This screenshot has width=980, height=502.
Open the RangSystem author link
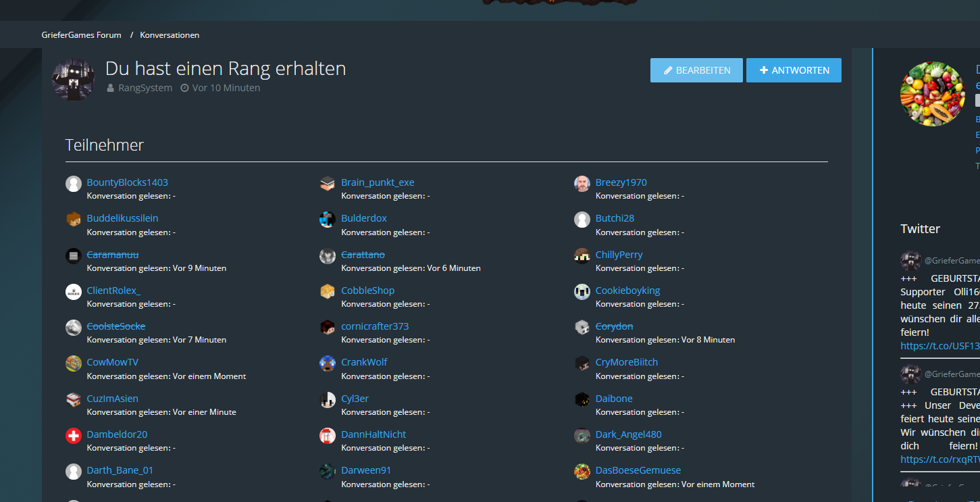point(145,88)
